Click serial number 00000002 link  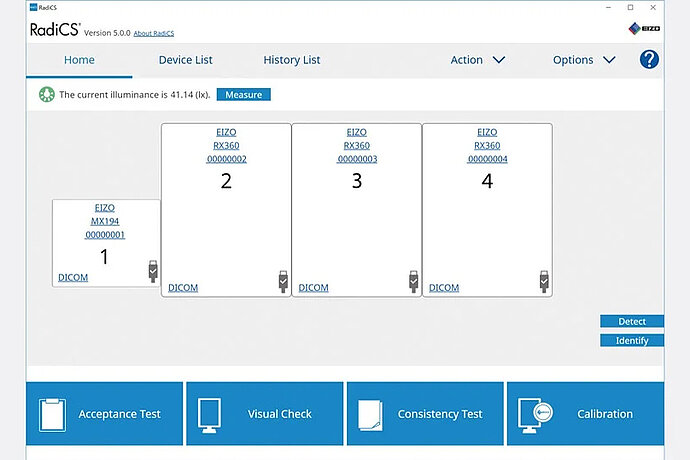tap(227, 159)
